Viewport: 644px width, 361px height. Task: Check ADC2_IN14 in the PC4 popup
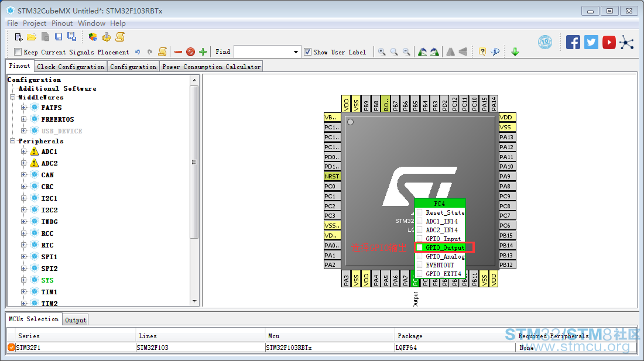coord(419,230)
